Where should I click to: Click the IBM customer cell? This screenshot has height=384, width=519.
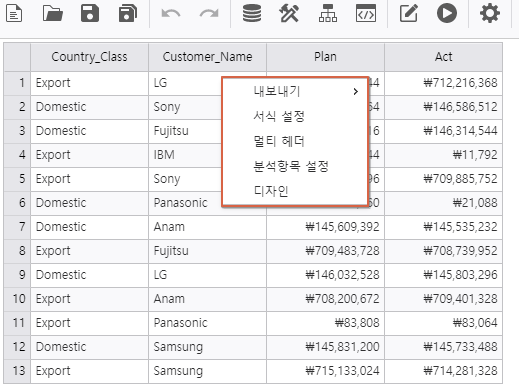click(x=185, y=155)
